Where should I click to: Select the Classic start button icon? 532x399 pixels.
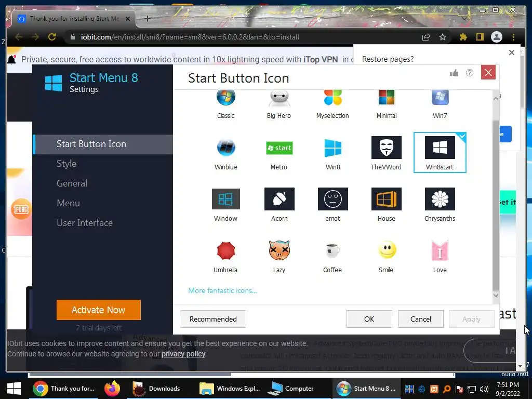pos(225,103)
